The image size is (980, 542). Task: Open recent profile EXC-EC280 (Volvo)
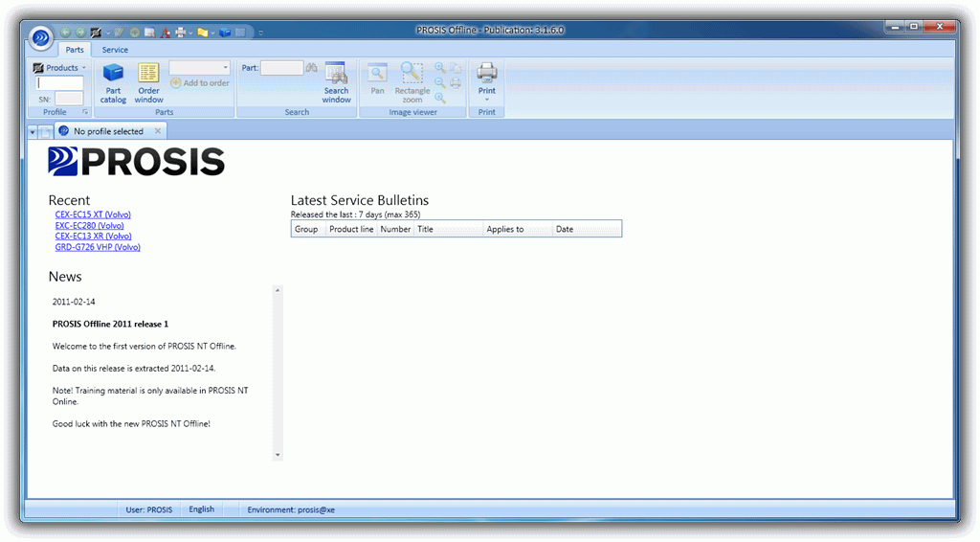point(89,226)
